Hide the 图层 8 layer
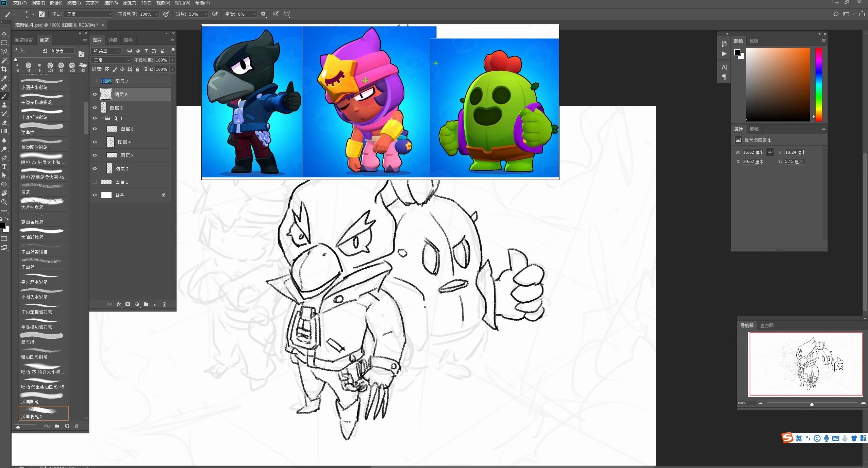 click(x=95, y=95)
